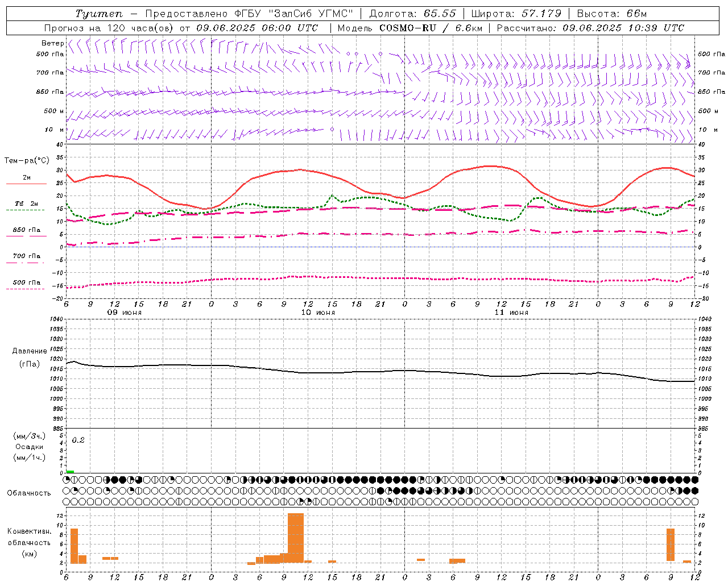The width and height of the screenshot is (728, 582).
Task: Click the "Td 2м" dew point legend entry
Action: tap(27, 203)
